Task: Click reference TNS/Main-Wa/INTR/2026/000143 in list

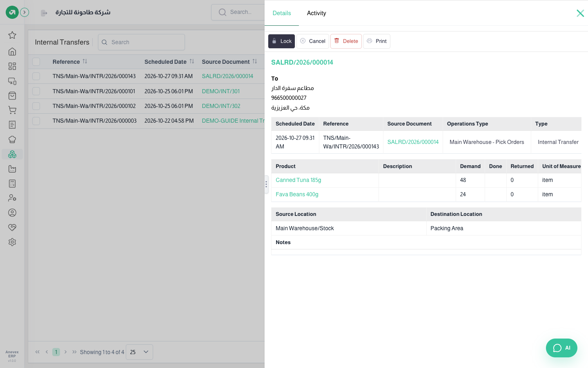Action: point(94,76)
